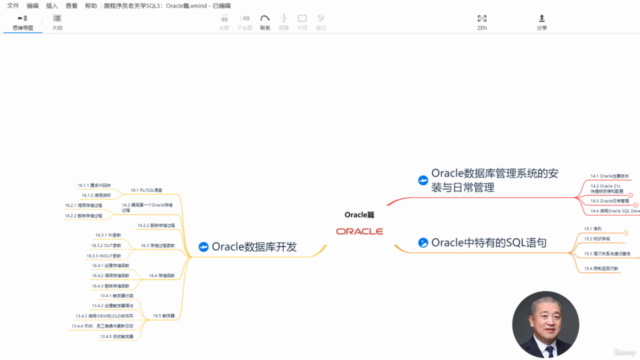The width and height of the screenshot is (640, 360).
Task: Select subtopic 16.3 存储过程参数
Action: click(158, 246)
